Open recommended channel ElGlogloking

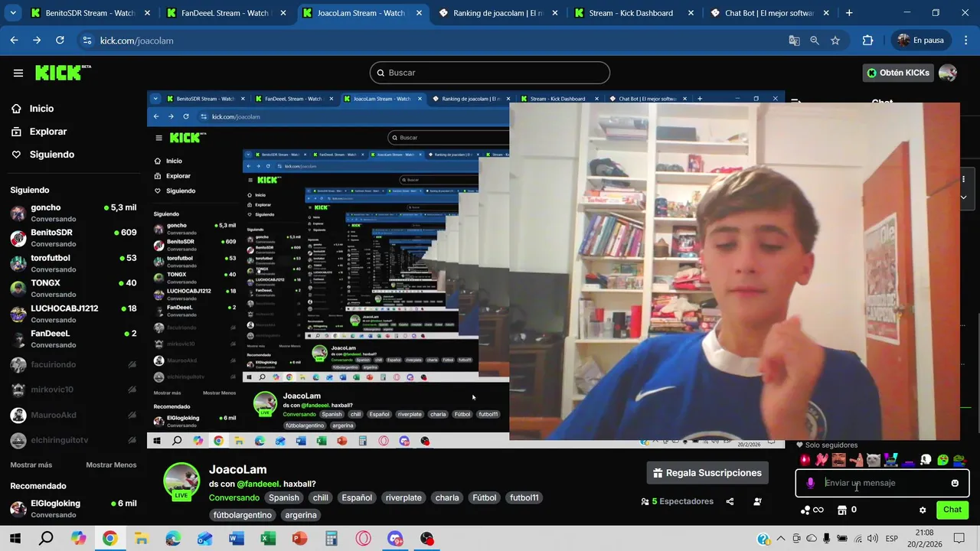click(73, 508)
